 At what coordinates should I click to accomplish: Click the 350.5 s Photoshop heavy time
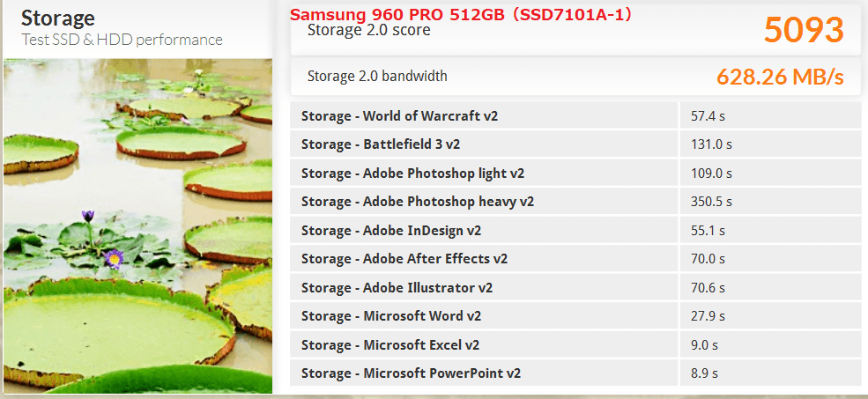click(711, 202)
